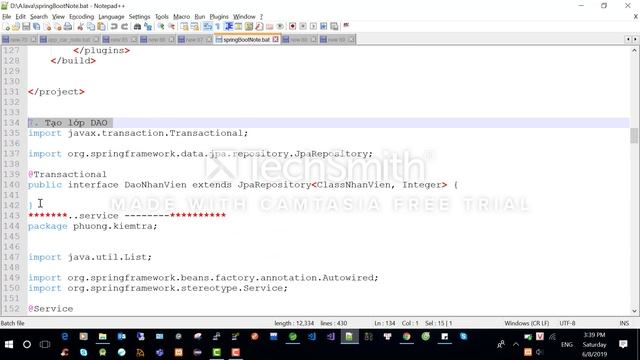Start macro recording with the red dot icon
This screenshot has height=360, width=640.
coord(292,27)
